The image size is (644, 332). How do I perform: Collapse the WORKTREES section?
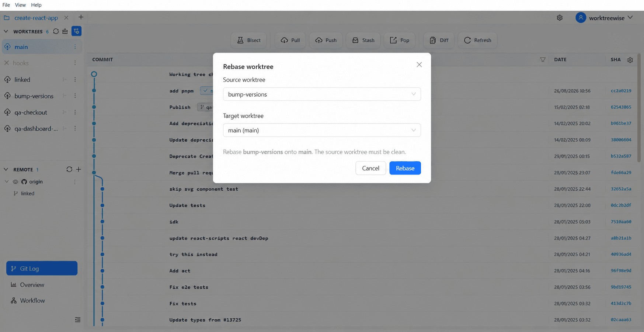tap(6, 31)
